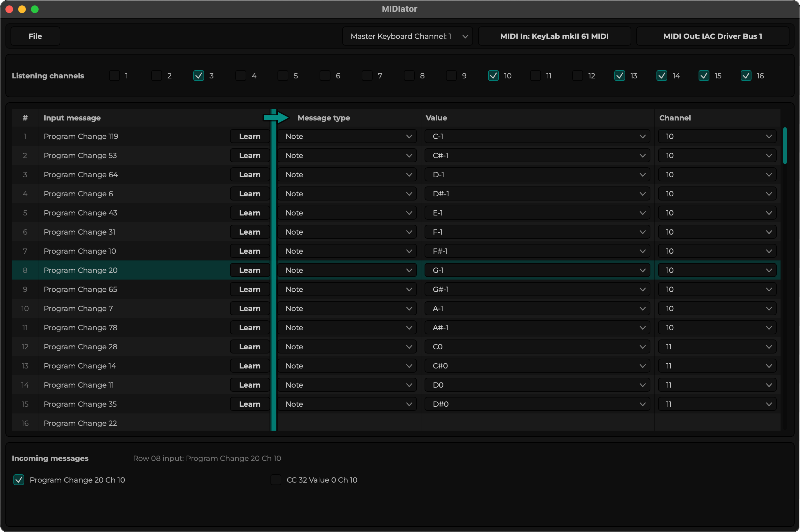
Task: Click Learn for Program Change 20
Action: [x=250, y=270]
